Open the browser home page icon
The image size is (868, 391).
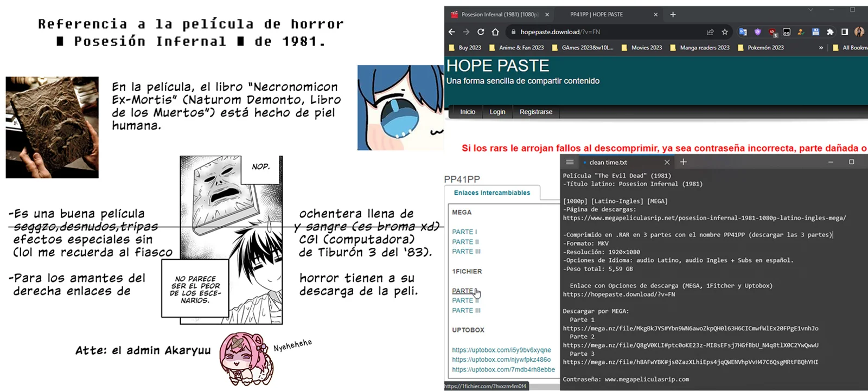pyautogui.click(x=495, y=32)
